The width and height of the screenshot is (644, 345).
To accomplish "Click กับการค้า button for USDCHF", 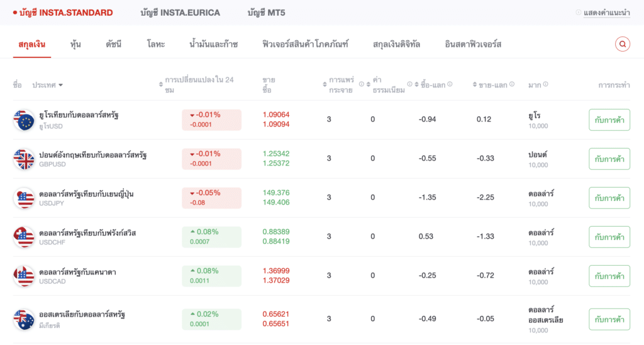I will [x=609, y=237].
